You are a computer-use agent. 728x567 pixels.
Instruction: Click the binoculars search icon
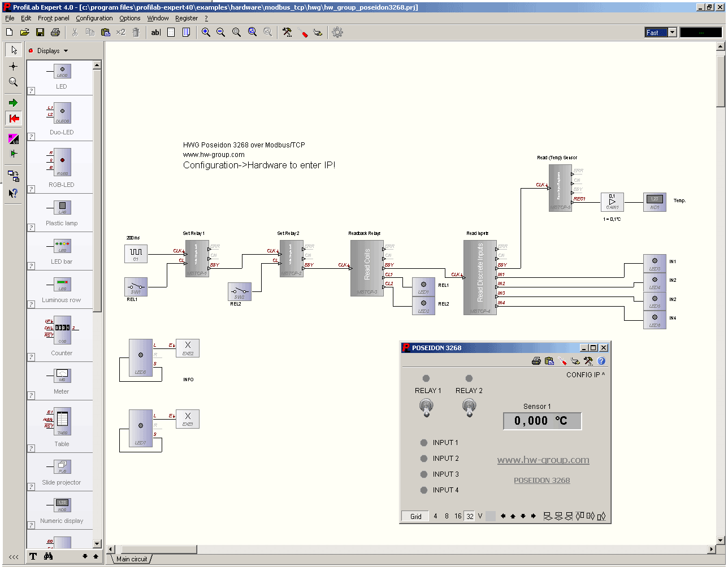49,556
